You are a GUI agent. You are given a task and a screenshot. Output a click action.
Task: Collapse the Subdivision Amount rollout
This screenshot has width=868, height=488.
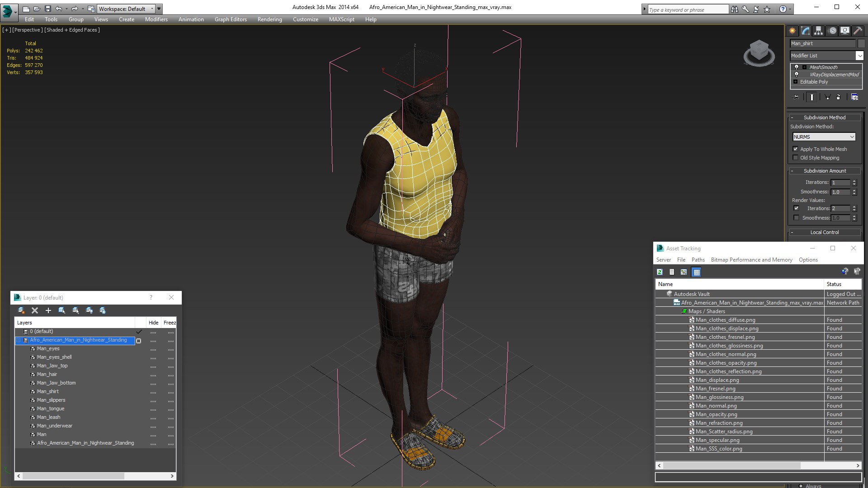(825, 171)
